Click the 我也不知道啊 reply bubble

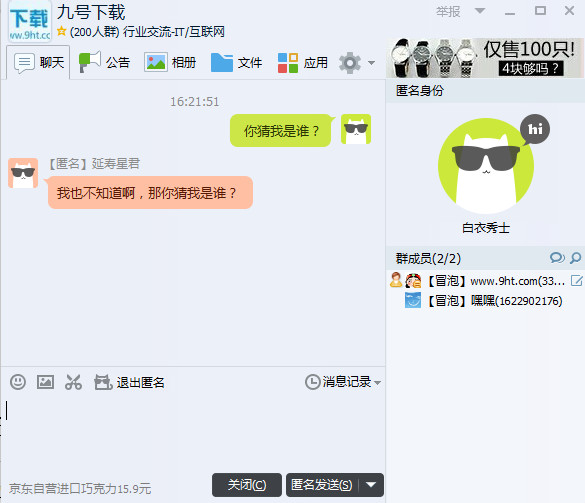tap(149, 193)
